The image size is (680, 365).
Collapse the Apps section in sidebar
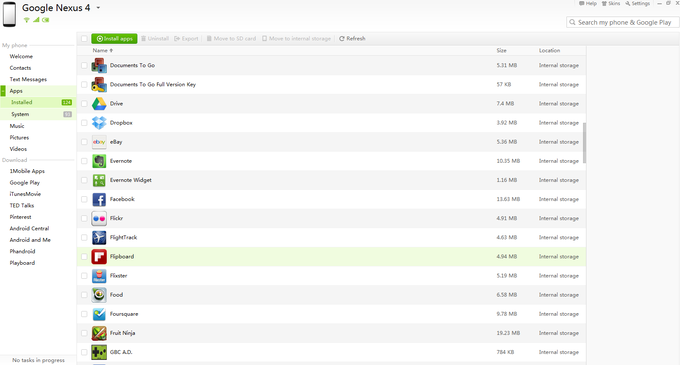pyautogui.click(x=3, y=91)
